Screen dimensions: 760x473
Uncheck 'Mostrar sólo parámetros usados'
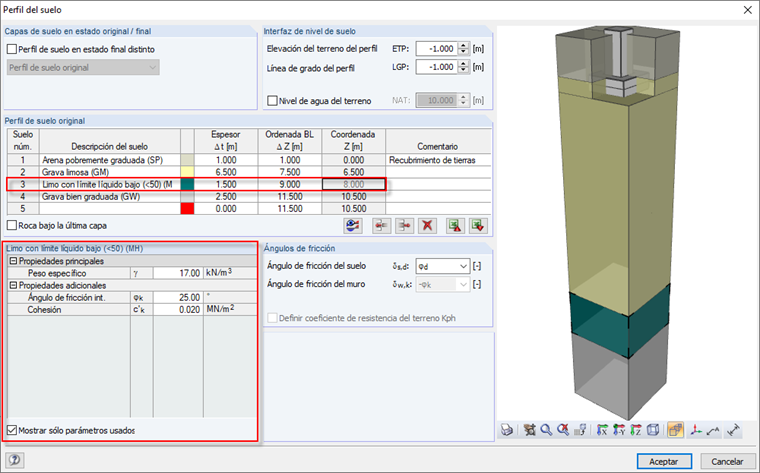click(x=12, y=430)
